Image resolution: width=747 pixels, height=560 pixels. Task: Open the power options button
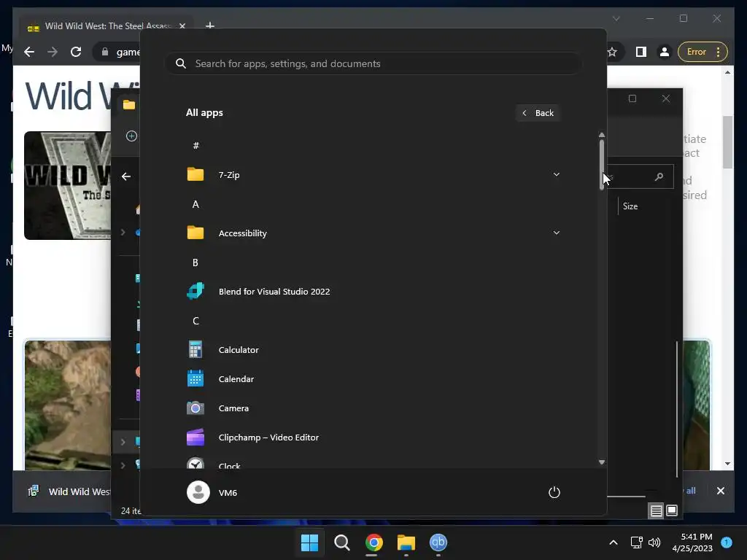[554, 492]
